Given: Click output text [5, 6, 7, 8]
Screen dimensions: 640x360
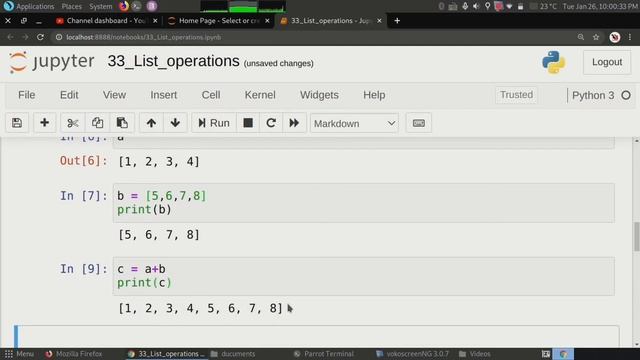Looking at the screenshot, I should [159, 235].
